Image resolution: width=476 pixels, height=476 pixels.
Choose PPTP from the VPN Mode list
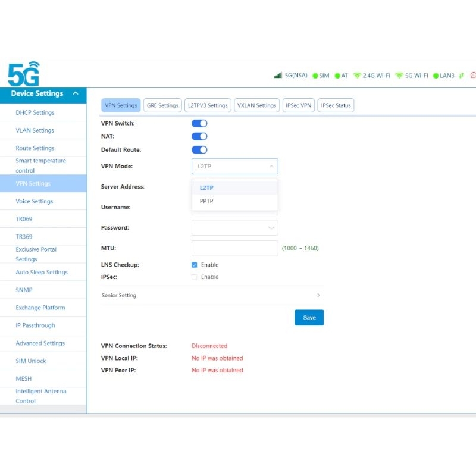pyautogui.click(x=206, y=201)
